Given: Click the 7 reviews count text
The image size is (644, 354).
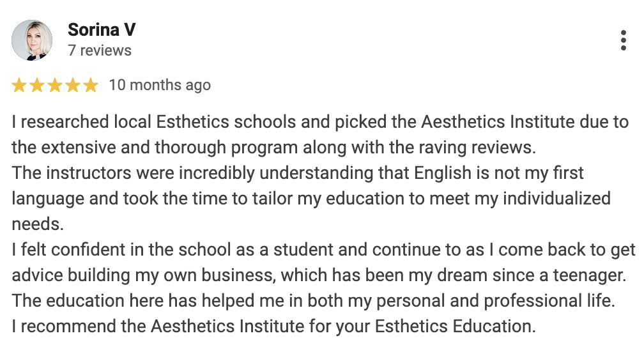Looking at the screenshot, I should [100, 50].
